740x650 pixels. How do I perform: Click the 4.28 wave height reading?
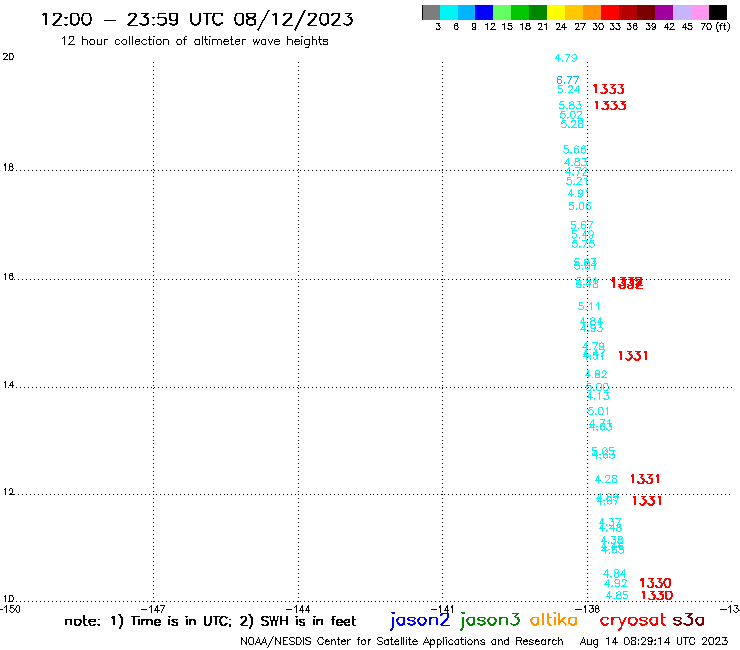[606, 480]
